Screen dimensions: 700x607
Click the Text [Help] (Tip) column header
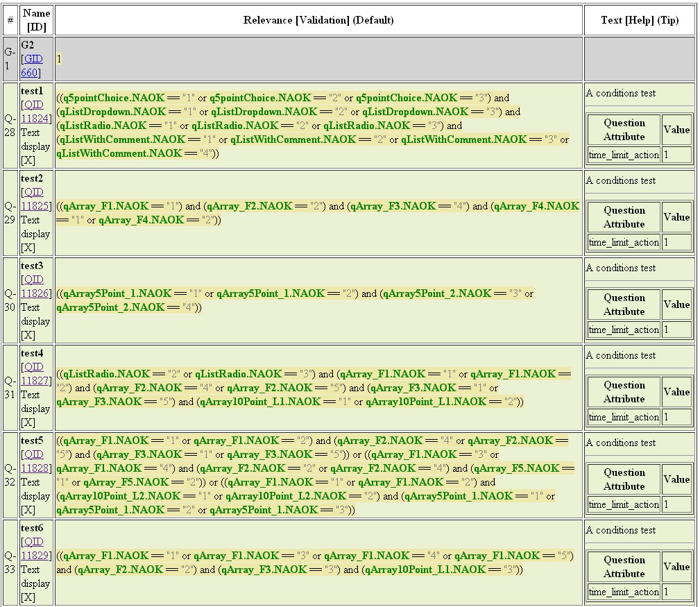[639, 20]
